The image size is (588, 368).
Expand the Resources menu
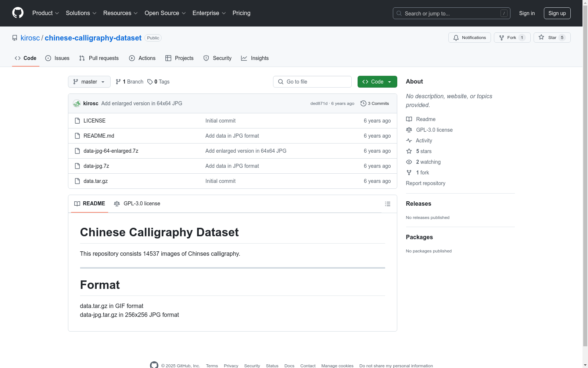(x=121, y=13)
